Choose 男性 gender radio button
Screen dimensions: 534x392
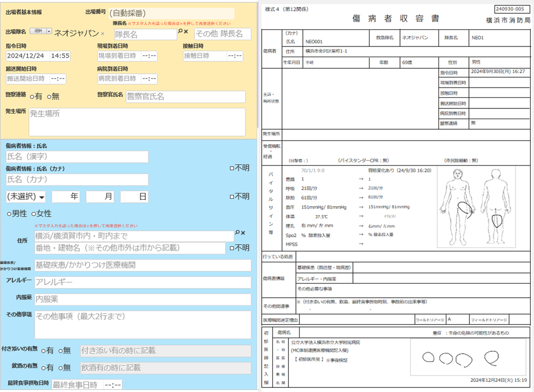point(10,214)
